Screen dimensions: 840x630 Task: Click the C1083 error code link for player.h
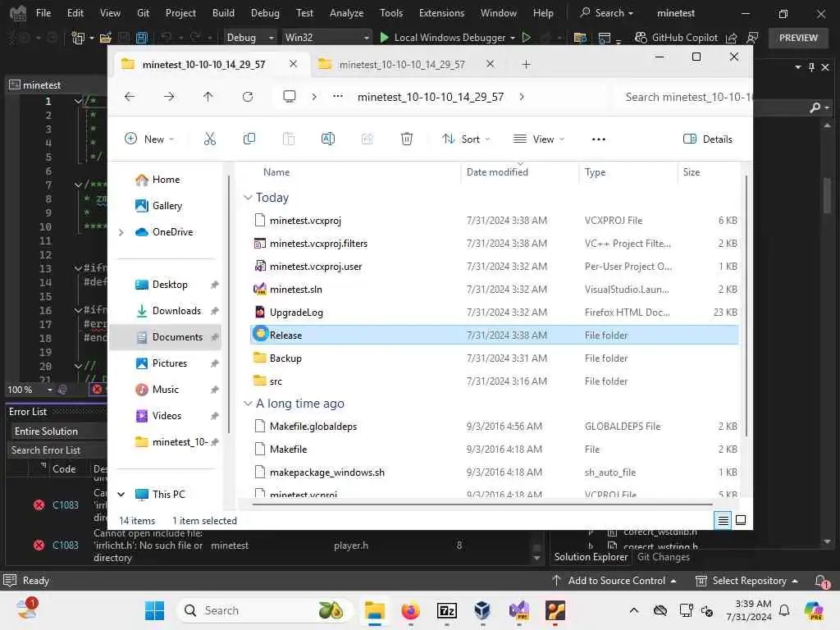click(66, 546)
